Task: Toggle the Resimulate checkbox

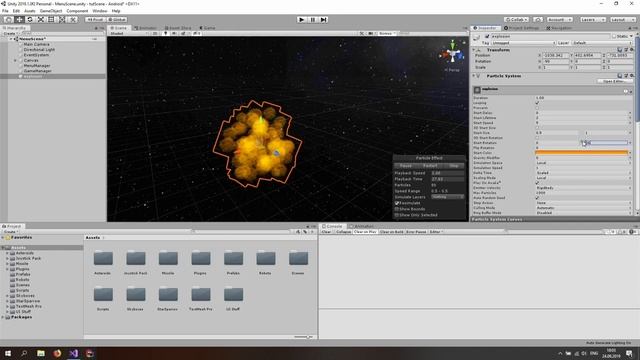Action: coord(397,203)
